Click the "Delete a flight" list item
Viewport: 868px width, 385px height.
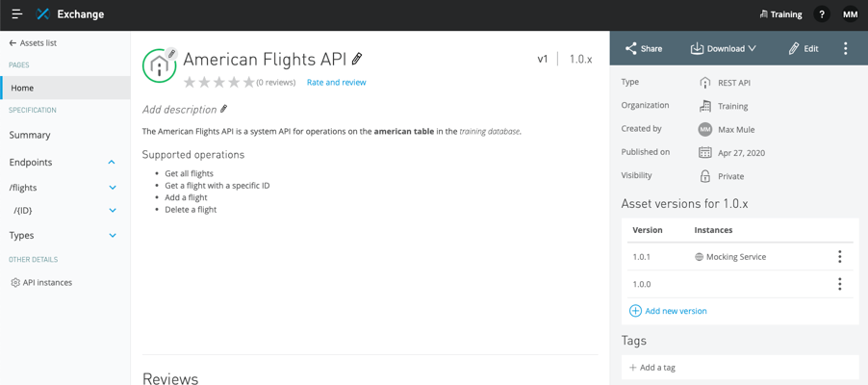[x=191, y=210]
